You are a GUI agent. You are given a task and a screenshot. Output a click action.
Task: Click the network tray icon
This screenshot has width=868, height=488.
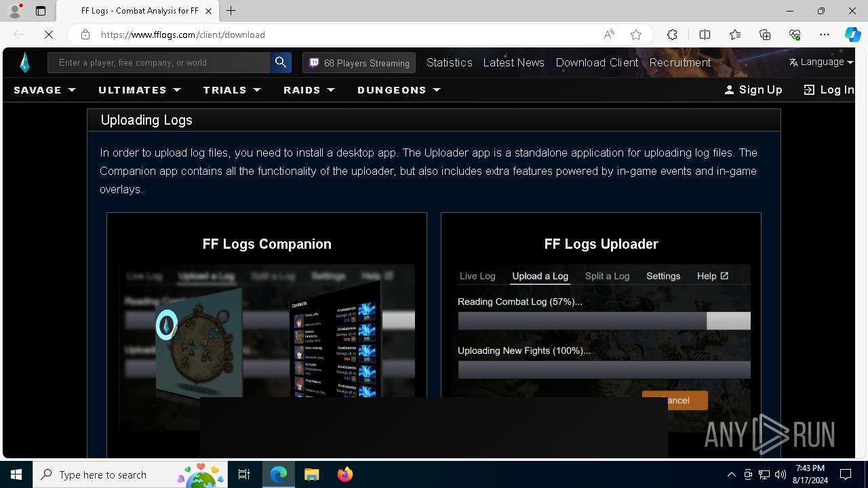tap(764, 474)
